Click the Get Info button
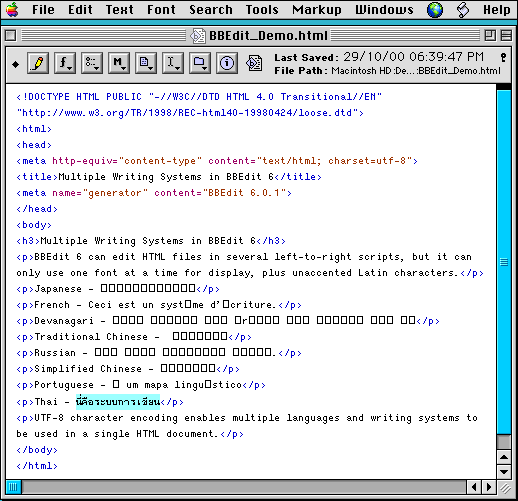 [227, 63]
